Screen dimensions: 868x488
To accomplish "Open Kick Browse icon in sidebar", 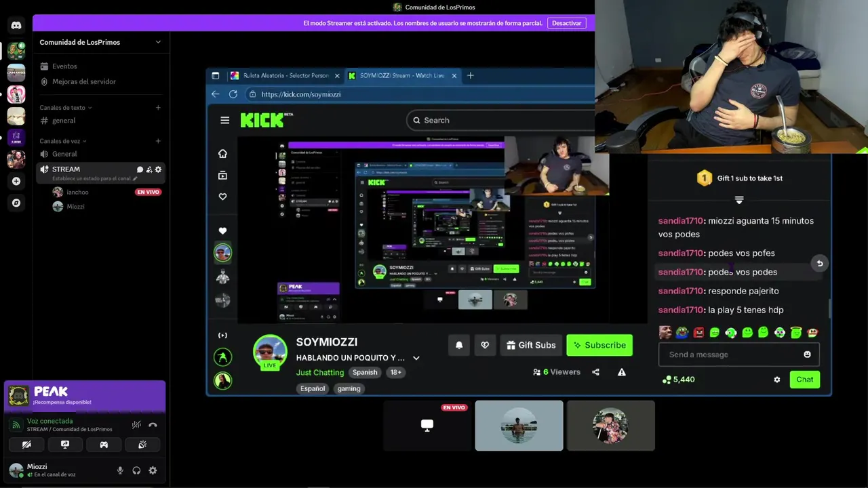I will [222, 175].
